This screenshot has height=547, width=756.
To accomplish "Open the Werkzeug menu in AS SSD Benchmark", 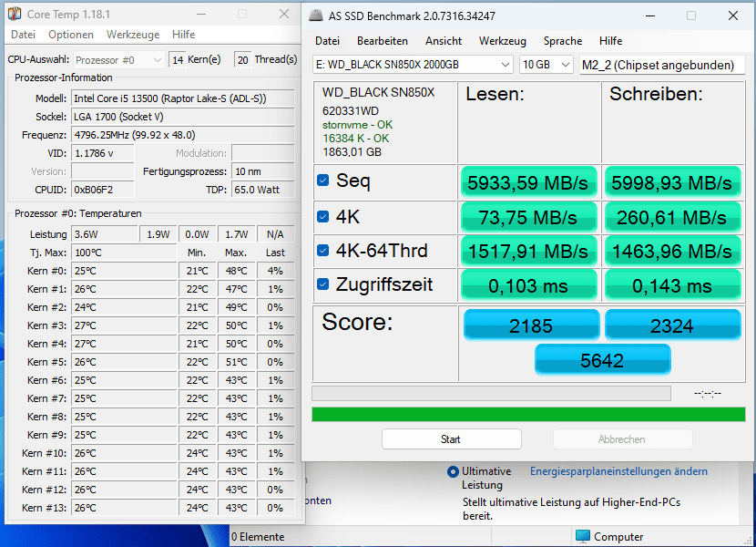I will (x=503, y=41).
